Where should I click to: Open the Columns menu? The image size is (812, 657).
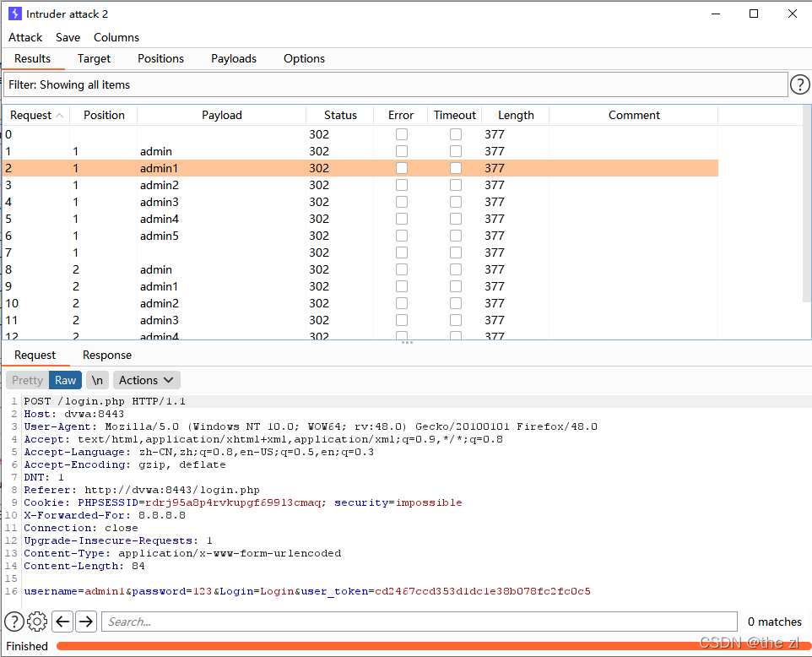point(116,37)
